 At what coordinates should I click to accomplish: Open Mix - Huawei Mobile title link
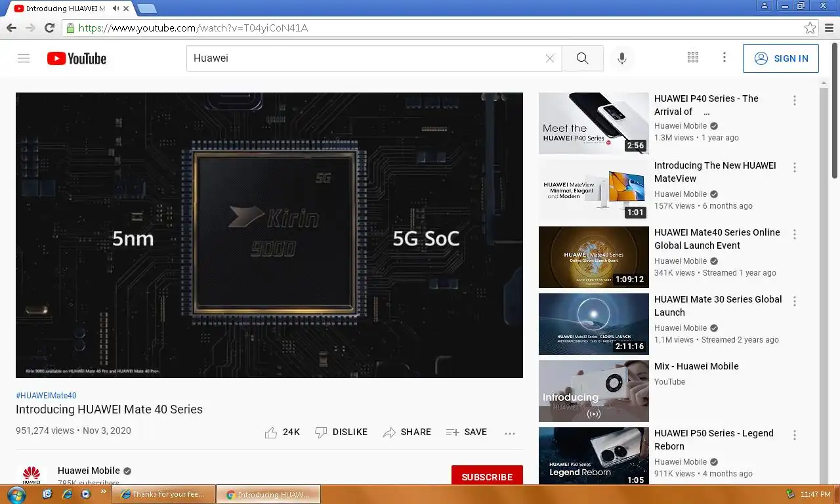coord(696,366)
